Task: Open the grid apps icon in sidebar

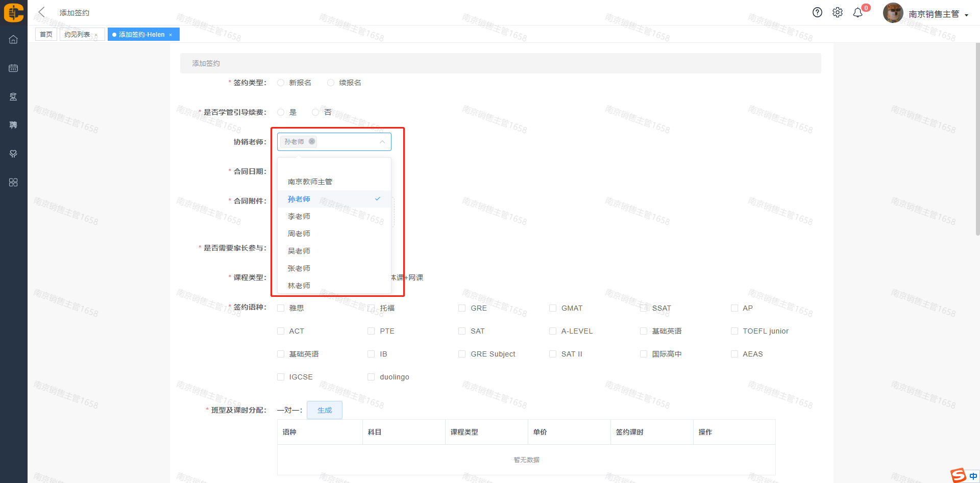Action: pos(13,182)
